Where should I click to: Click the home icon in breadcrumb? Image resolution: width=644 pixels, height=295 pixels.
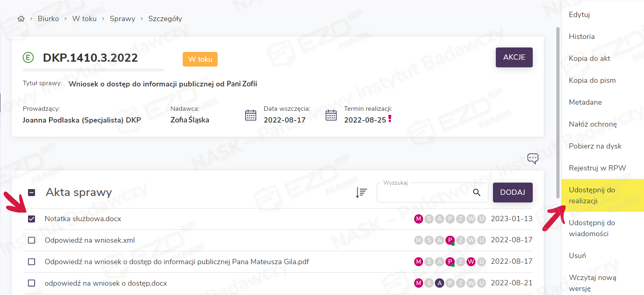21,19
